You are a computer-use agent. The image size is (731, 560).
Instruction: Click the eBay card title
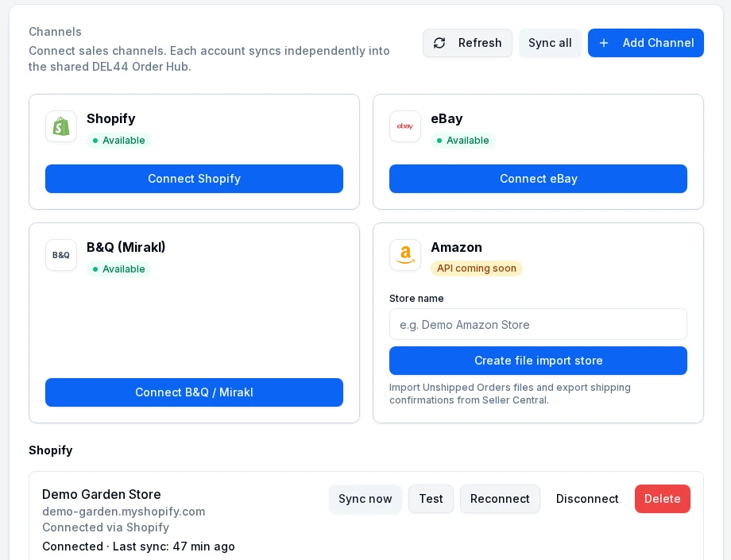tap(447, 119)
